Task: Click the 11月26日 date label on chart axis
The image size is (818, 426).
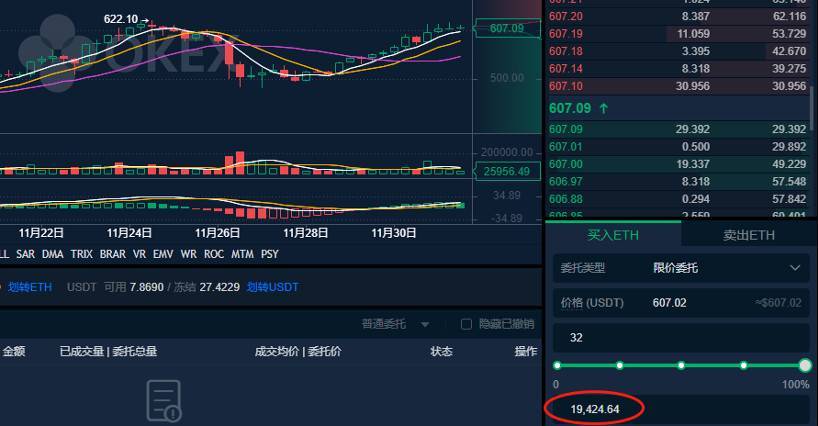Action: coord(218,233)
